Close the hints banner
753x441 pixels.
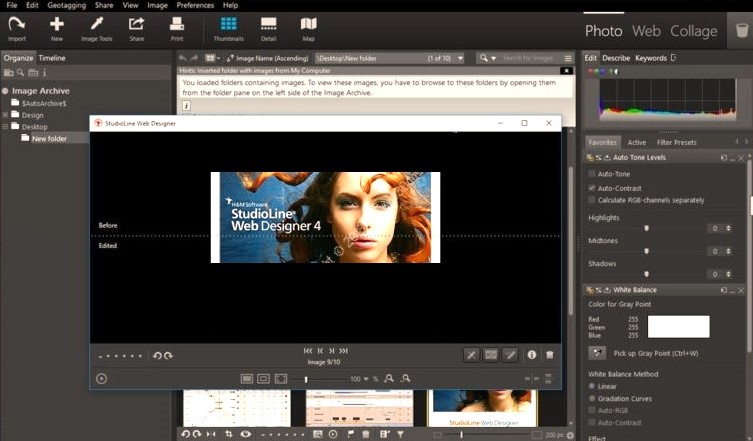click(x=567, y=71)
